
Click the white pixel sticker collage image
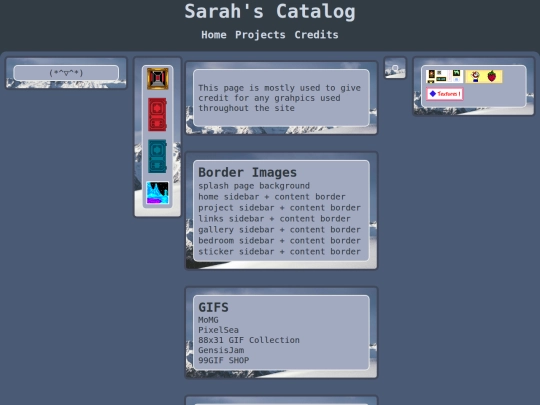[x=444, y=76]
